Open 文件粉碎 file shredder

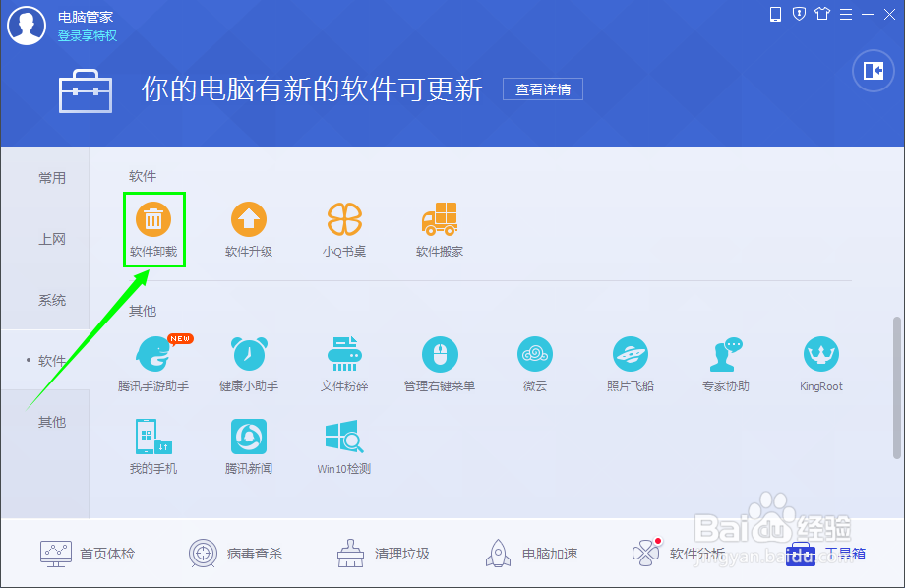click(344, 364)
